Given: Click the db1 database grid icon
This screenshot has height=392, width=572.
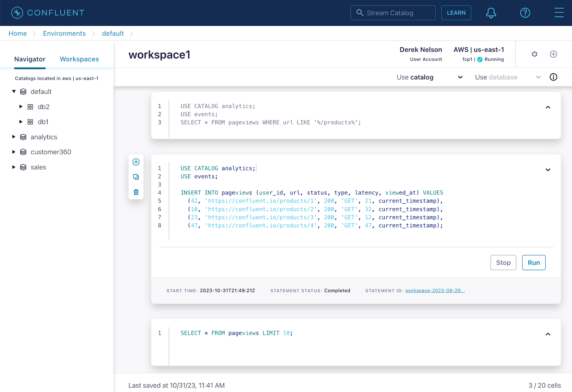Looking at the screenshot, I should (x=30, y=122).
